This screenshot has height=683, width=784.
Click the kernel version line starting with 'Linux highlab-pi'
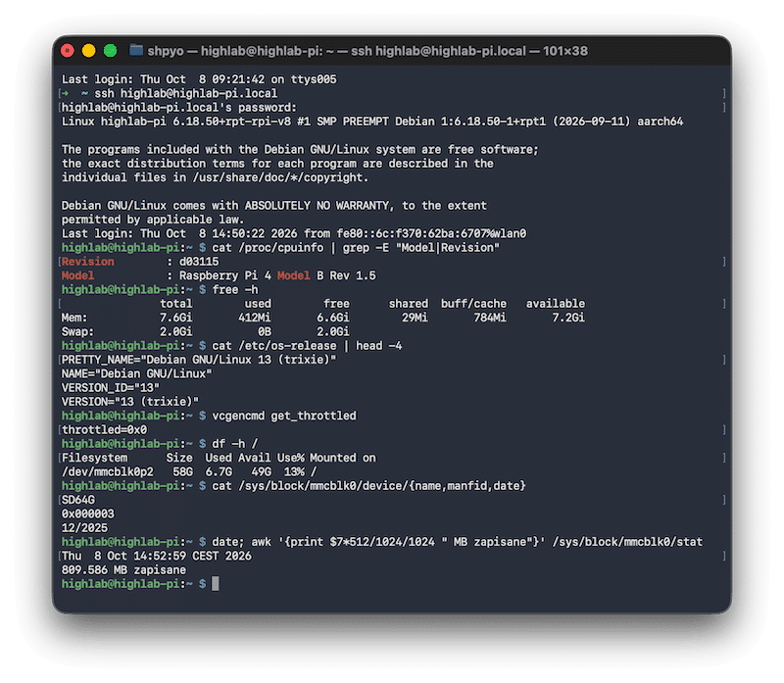[x=372, y=122]
